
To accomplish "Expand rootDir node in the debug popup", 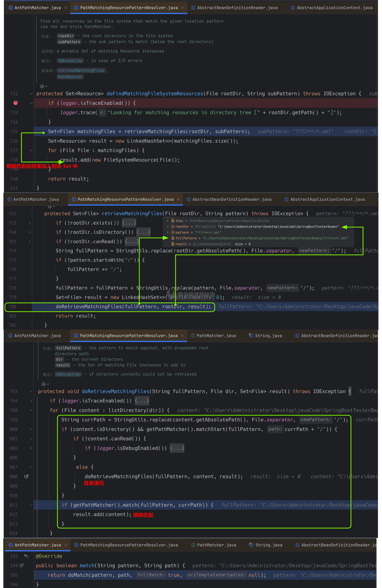I will (x=168, y=226).
